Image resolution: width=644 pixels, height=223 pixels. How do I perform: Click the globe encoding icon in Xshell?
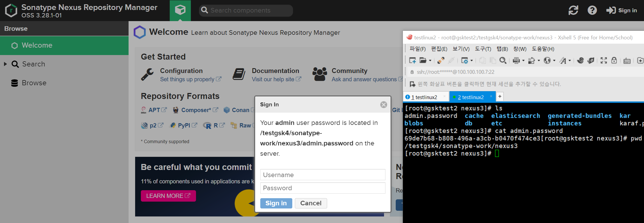(547, 60)
